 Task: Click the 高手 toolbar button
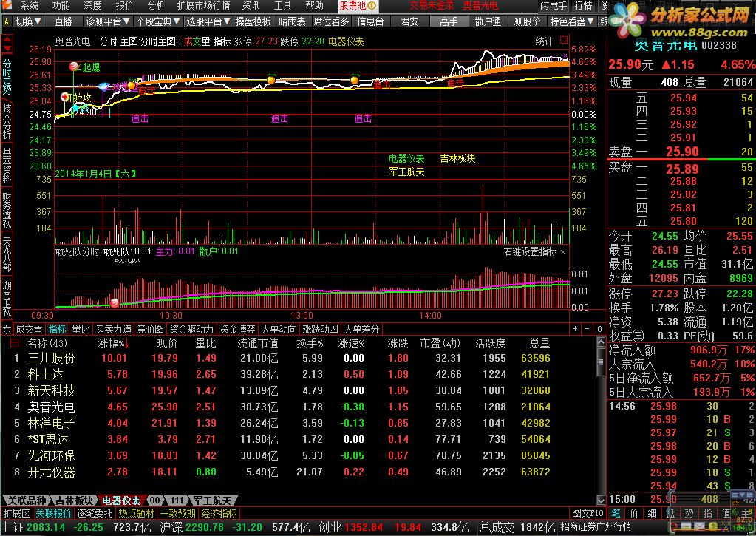tap(449, 21)
